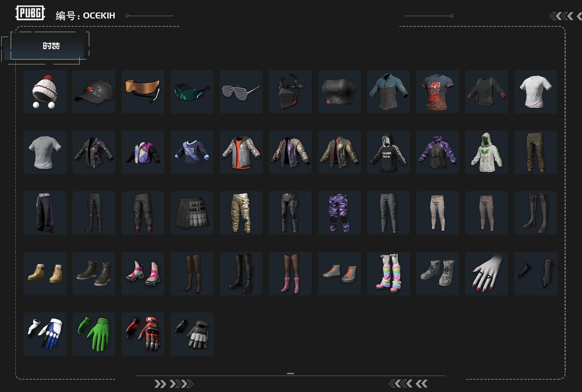Select the white shutter shades glasses

(241, 92)
